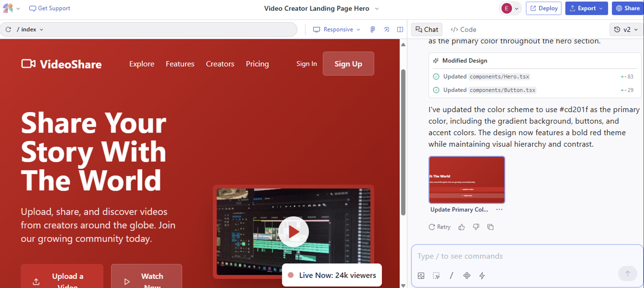Image resolution: width=644 pixels, height=288 pixels.
Task: Switch to the Code tab
Action: pyautogui.click(x=463, y=30)
